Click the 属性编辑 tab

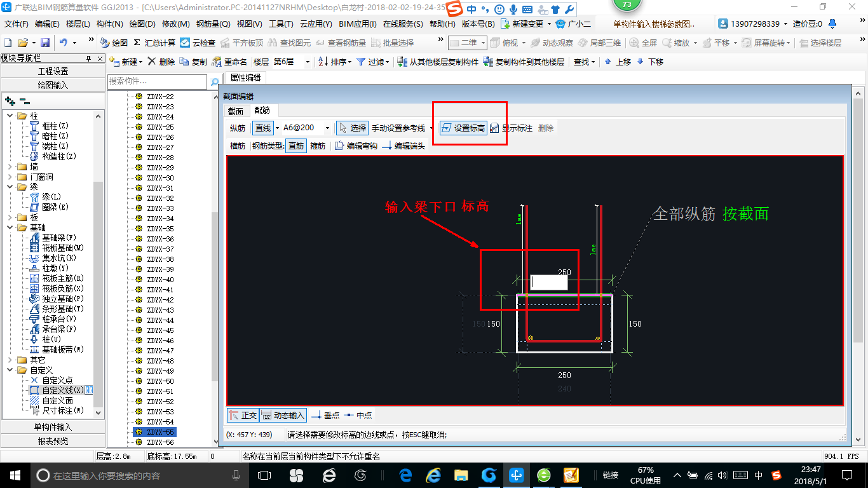pyautogui.click(x=245, y=78)
